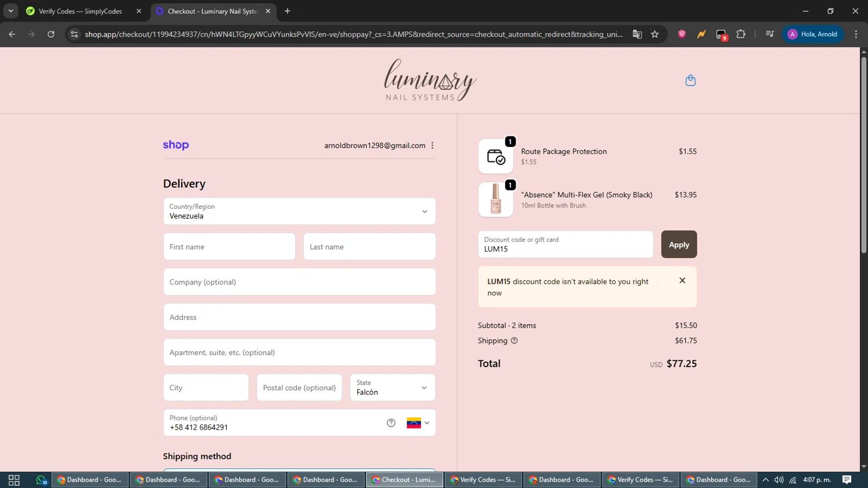Open the shopping bag cart icon
The image size is (868, 488).
pyautogui.click(x=690, y=80)
